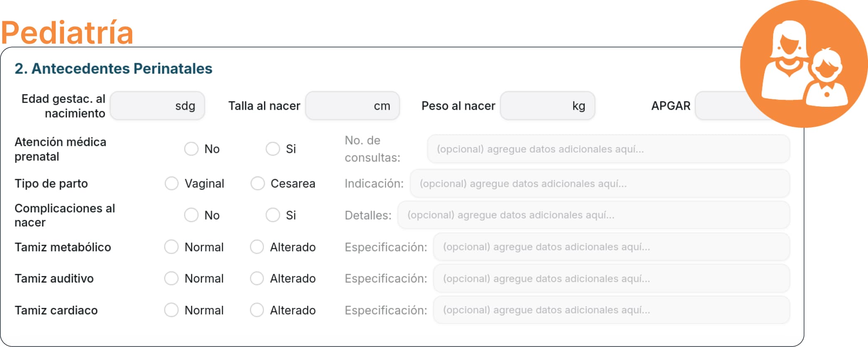The height and width of the screenshot is (347, 868).
Task: Choose Vaginal as Tipo de parto
Action: [171, 183]
